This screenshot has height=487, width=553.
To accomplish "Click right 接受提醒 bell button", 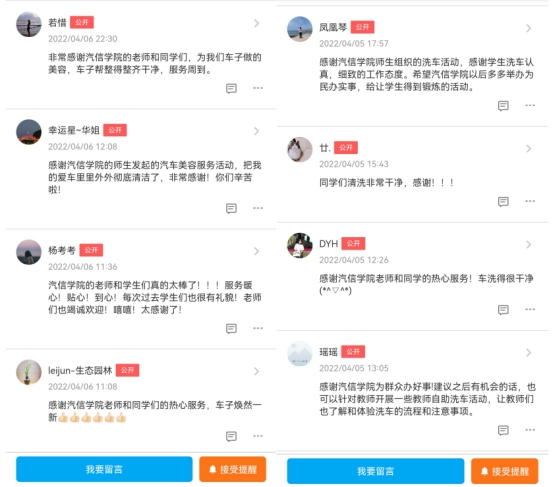I will pyautogui.click(x=504, y=471).
